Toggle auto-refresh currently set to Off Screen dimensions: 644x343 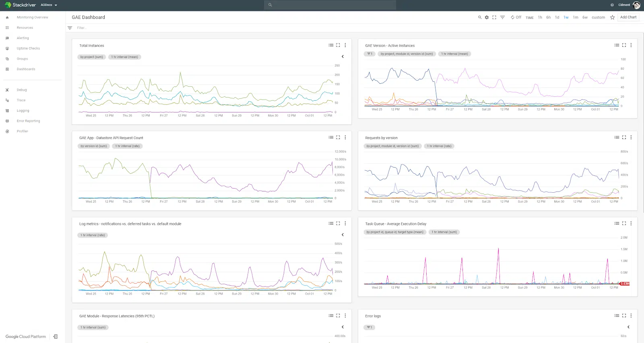point(516,17)
